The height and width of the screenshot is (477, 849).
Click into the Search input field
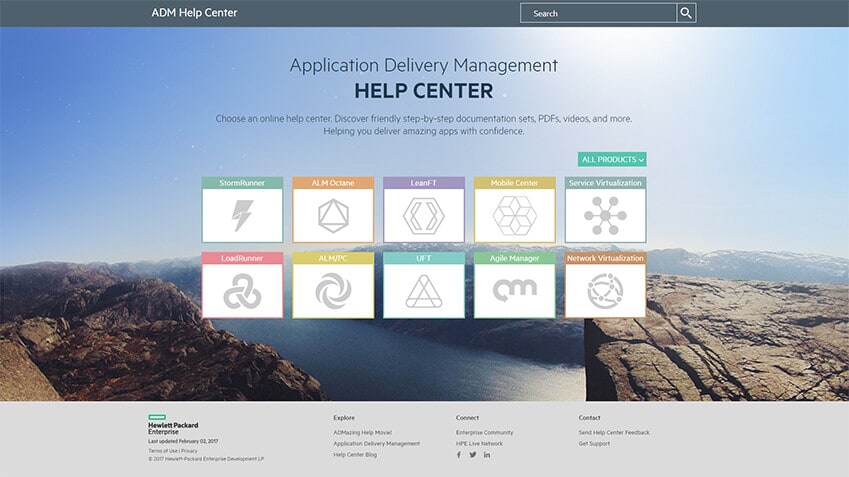click(x=598, y=13)
